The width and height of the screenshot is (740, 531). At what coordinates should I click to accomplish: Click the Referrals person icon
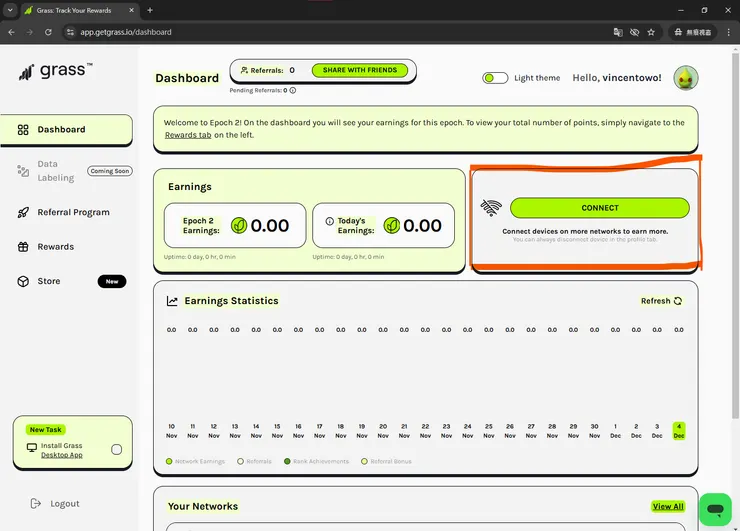pyautogui.click(x=244, y=70)
